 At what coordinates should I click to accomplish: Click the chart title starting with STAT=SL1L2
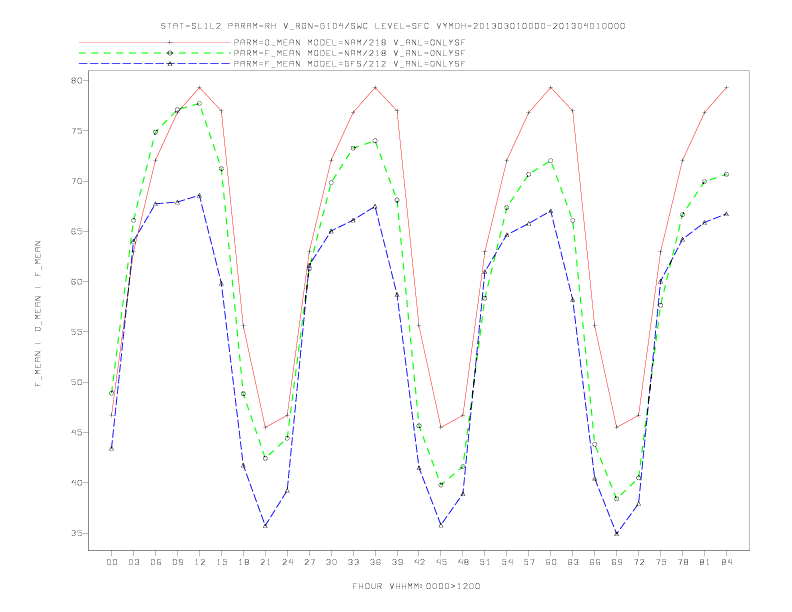392,26
